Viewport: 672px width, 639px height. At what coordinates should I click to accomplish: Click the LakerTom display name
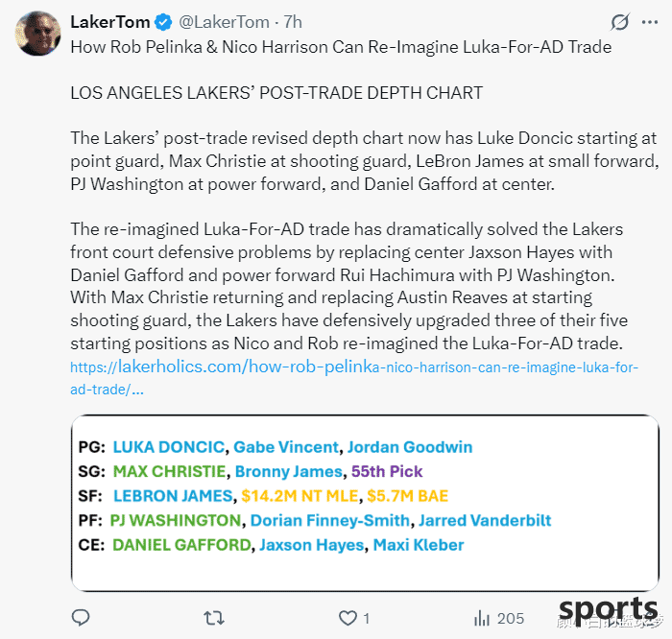pyautogui.click(x=110, y=22)
